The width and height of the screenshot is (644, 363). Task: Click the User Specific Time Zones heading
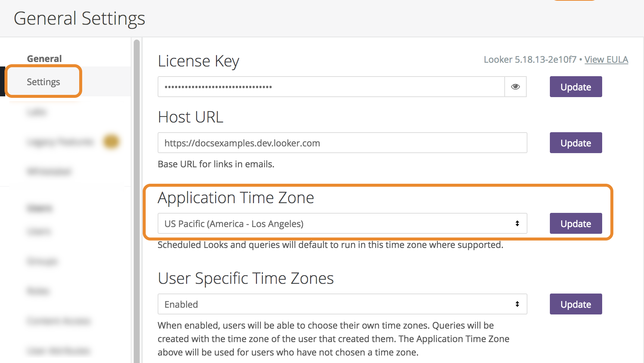(246, 279)
